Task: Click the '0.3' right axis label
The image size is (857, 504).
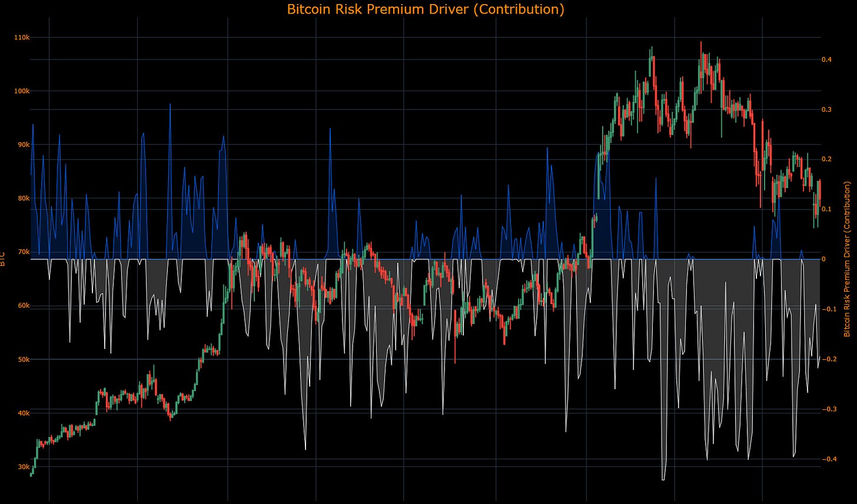Action: [x=827, y=109]
